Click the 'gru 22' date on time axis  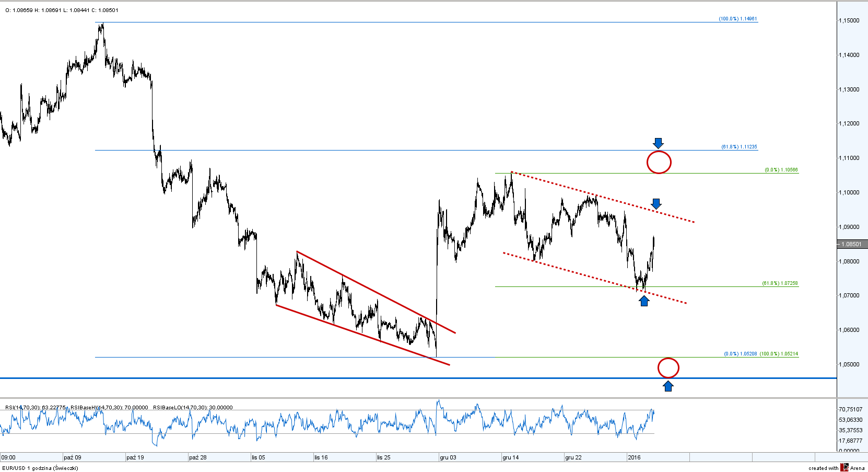[573, 457]
